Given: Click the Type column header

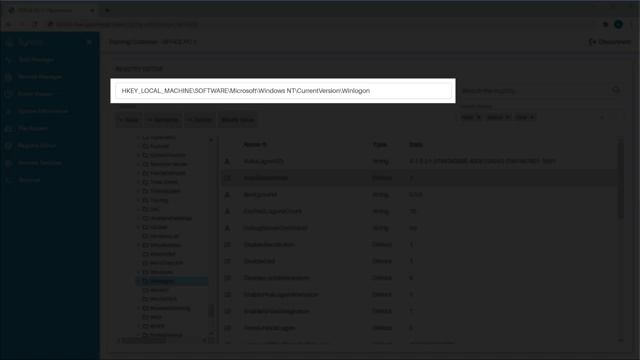Looking at the screenshot, I should point(380,144).
